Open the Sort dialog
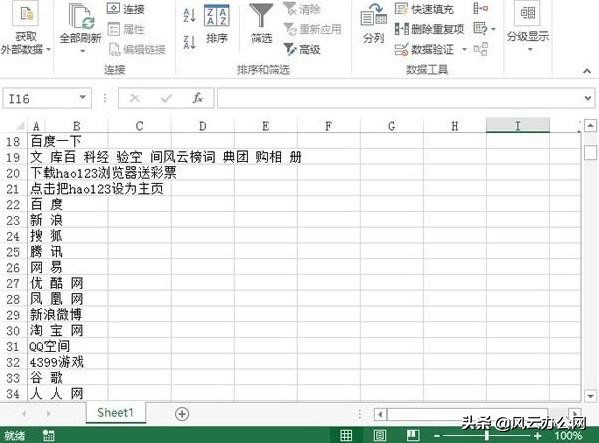599x443 pixels. pyautogui.click(x=217, y=24)
